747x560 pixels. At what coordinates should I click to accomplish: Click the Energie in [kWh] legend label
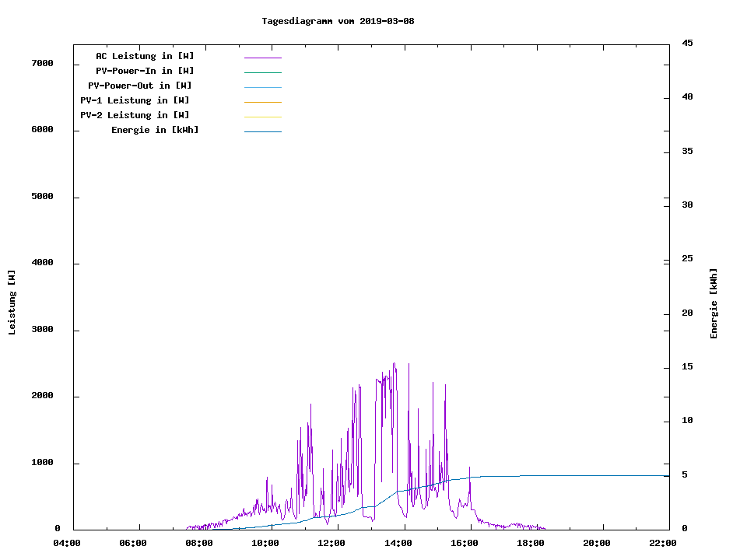[155, 130]
